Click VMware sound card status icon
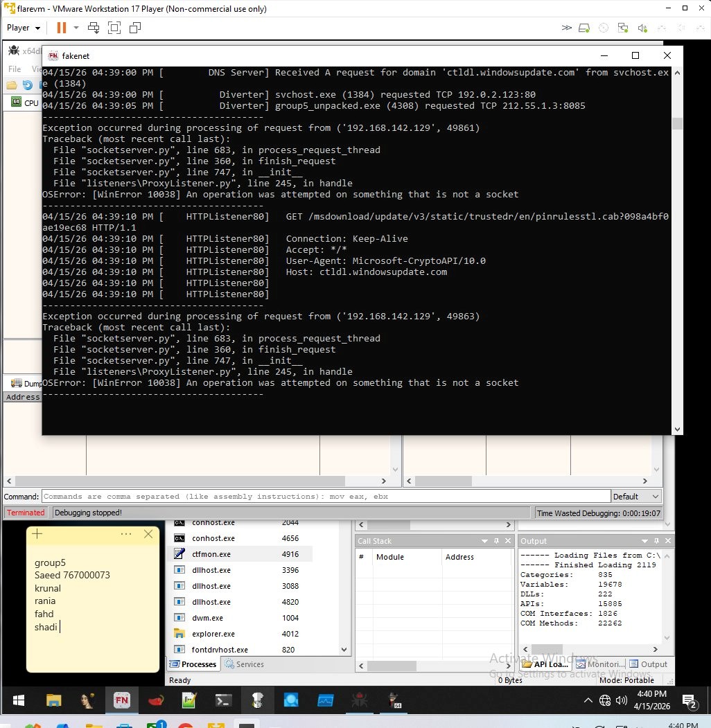711x728 pixels. pyautogui.click(x=642, y=28)
